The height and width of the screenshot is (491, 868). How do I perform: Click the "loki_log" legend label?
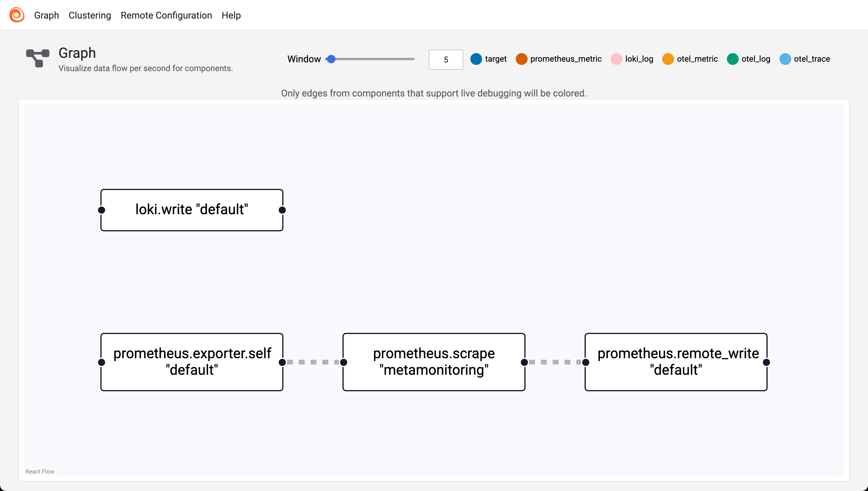click(x=639, y=59)
